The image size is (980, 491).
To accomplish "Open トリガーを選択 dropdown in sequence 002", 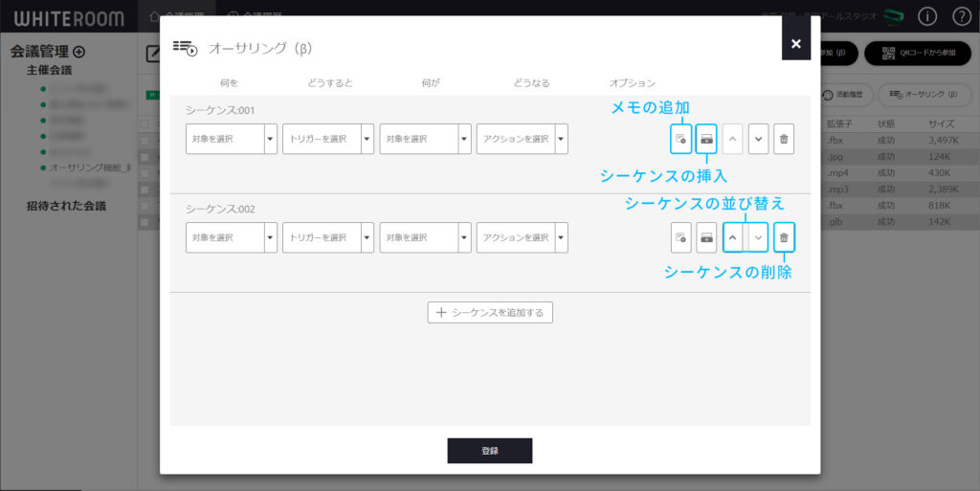I will [328, 237].
